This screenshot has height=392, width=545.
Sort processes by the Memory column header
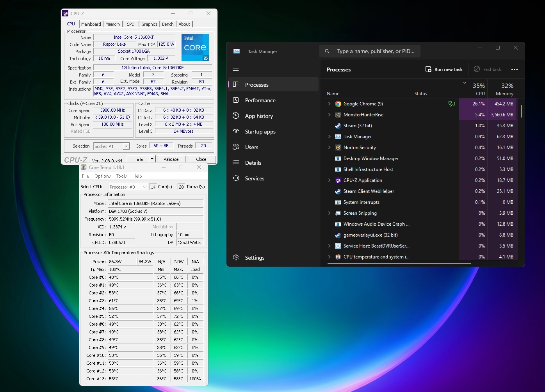(501, 89)
